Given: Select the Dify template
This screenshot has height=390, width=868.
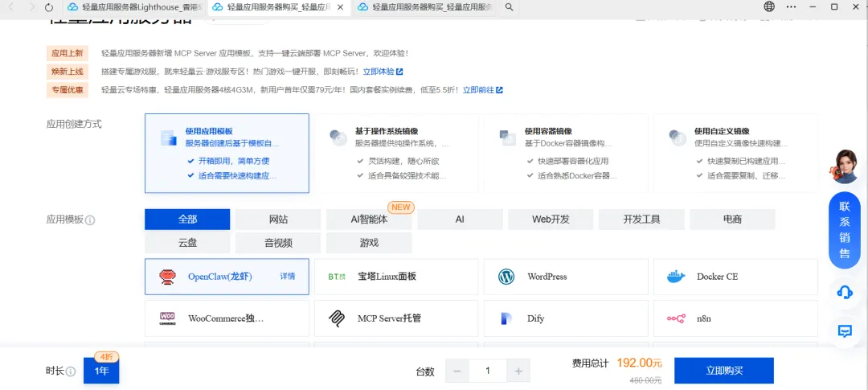Looking at the screenshot, I should [566, 318].
